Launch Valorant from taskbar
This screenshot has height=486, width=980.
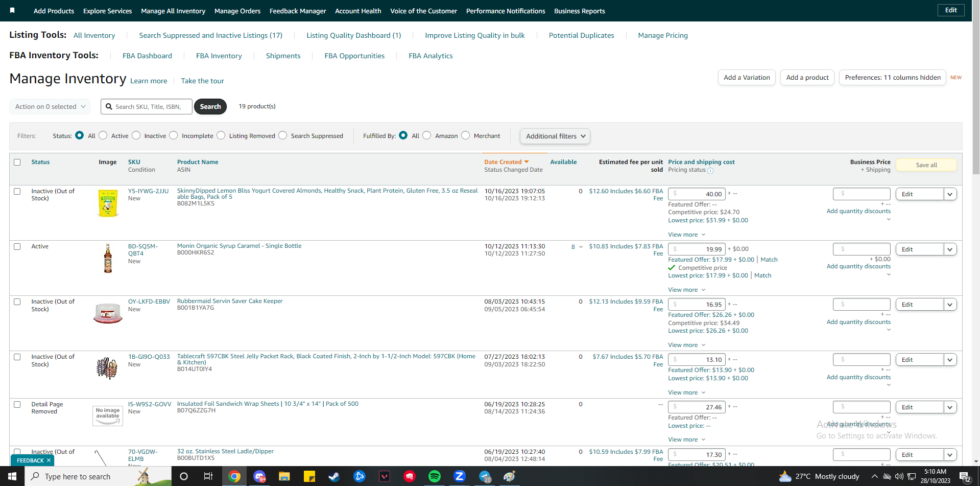(x=385, y=476)
